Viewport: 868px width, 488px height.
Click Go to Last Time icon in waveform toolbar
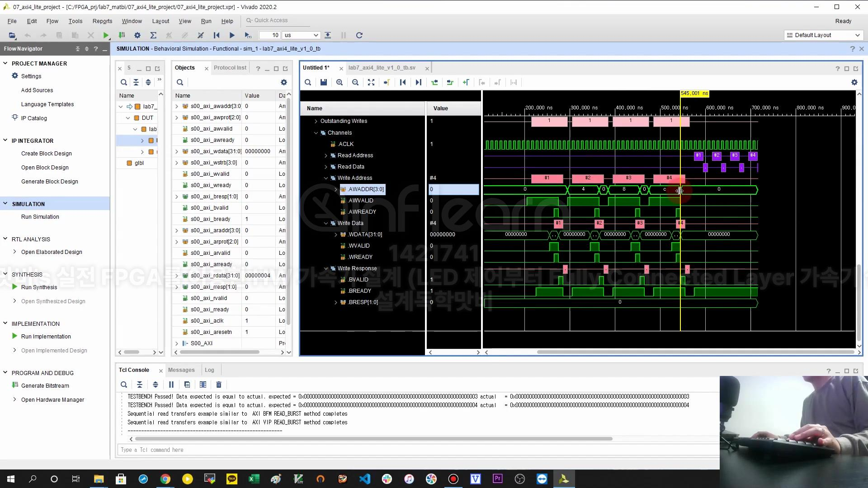pos(419,82)
